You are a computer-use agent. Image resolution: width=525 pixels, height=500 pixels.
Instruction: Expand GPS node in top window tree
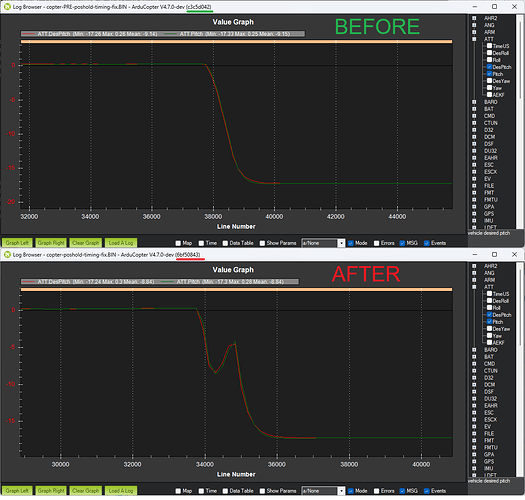[x=474, y=214]
